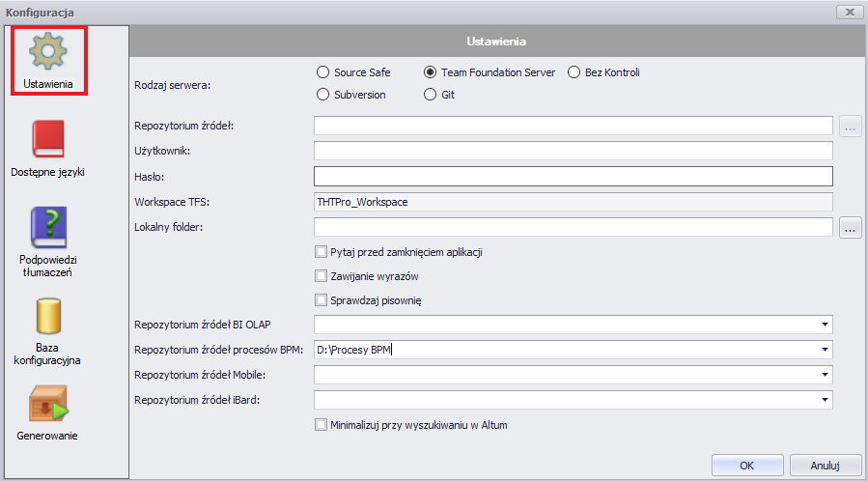
Task: Select the Git server type
Action: pos(430,95)
